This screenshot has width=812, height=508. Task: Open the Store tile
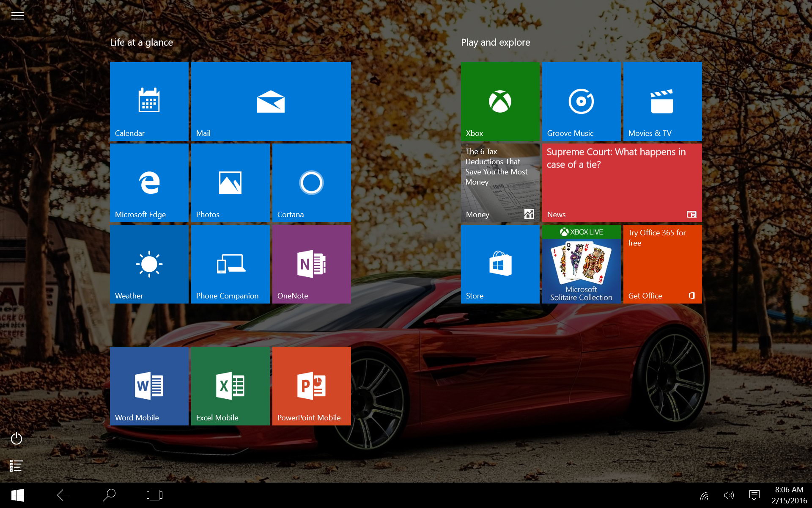pos(500,264)
